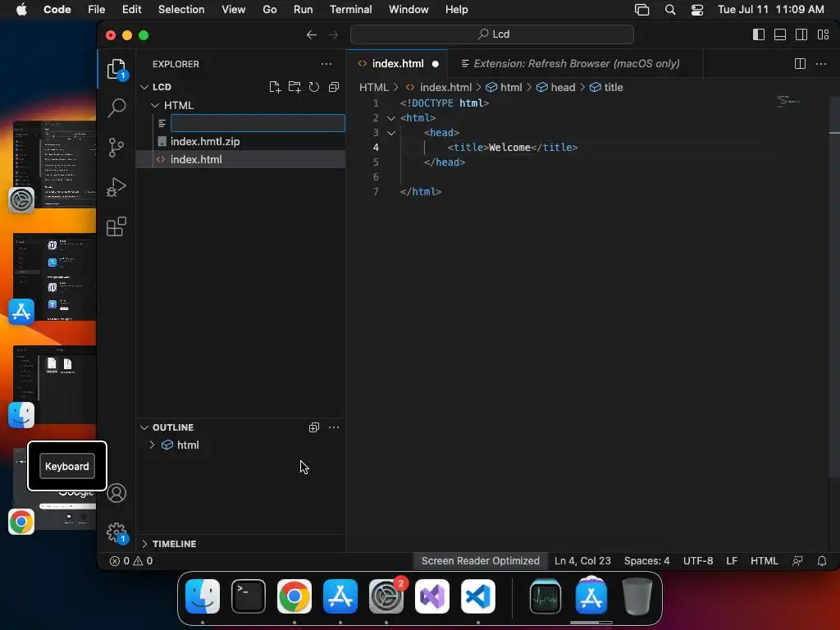Change the UTF-8 file encoding
The image size is (840, 630).
698,561
